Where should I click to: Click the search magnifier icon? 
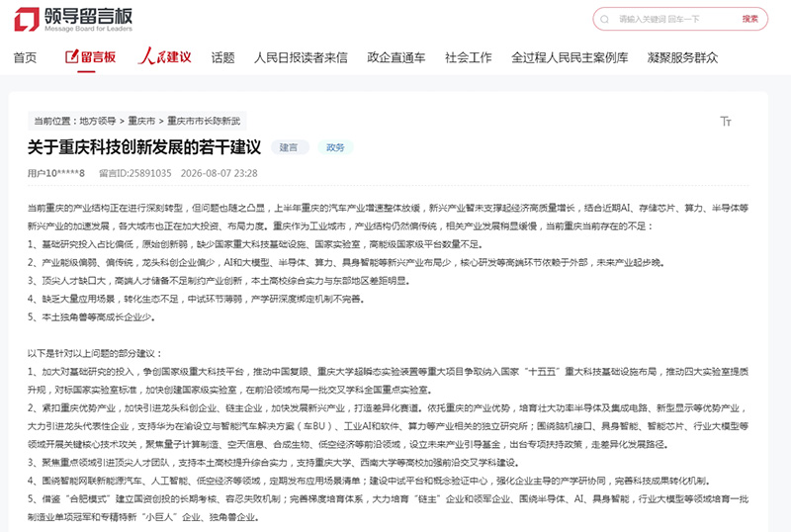point(604,19)
